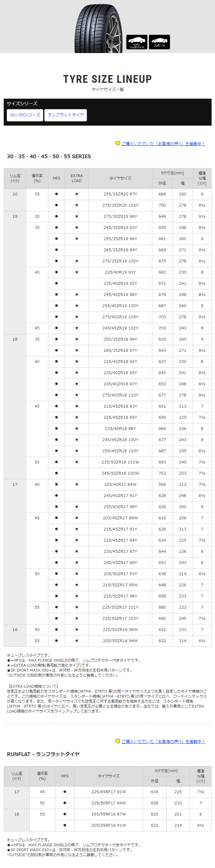Click the 255/35ZR20 97Y tire size cell
The width and height of the screenshot is (215, 868).
(120, 194)
